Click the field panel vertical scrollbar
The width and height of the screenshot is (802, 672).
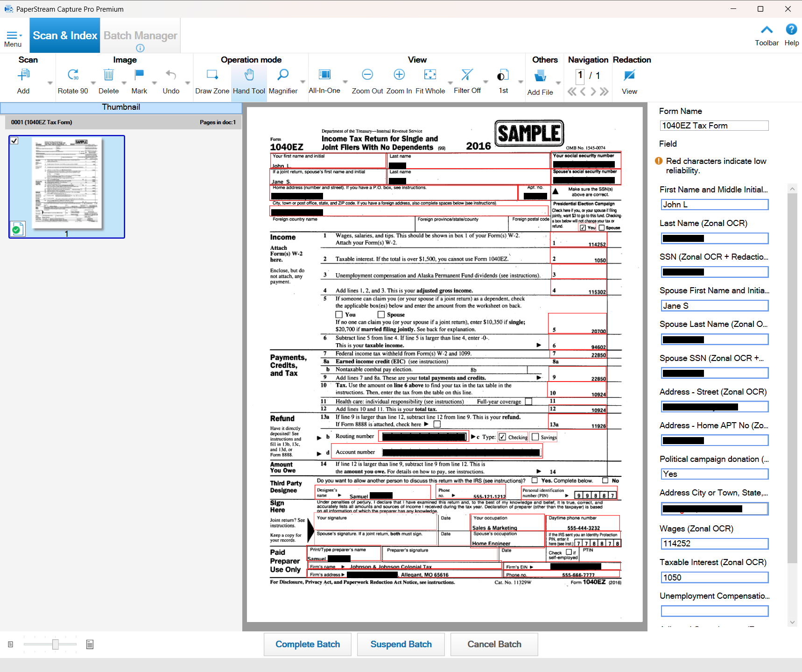click(x=792, y=378)
